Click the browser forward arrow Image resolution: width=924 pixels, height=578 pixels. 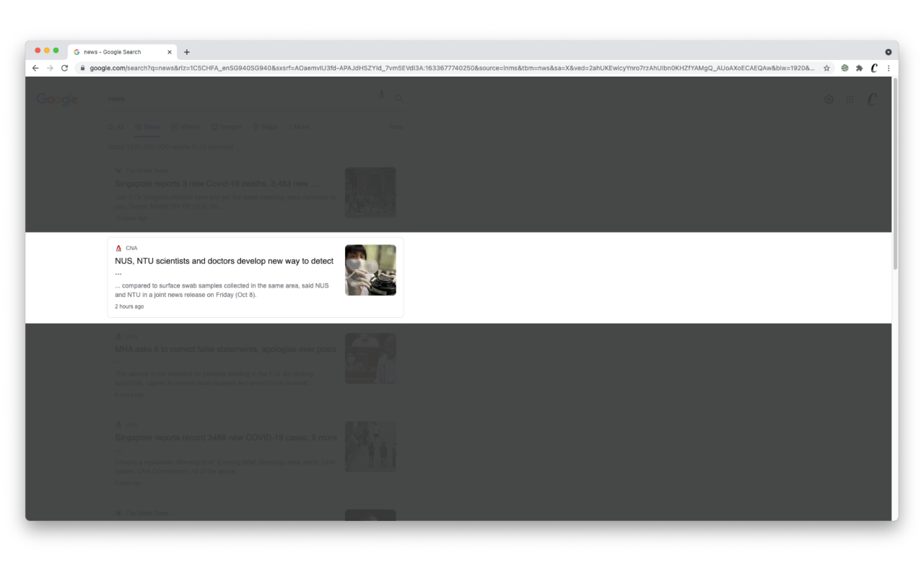point(50,68)
